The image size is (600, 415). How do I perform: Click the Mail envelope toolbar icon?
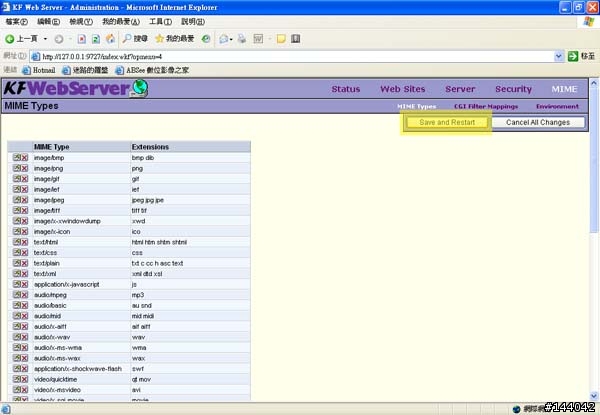[x=224, y=39]
